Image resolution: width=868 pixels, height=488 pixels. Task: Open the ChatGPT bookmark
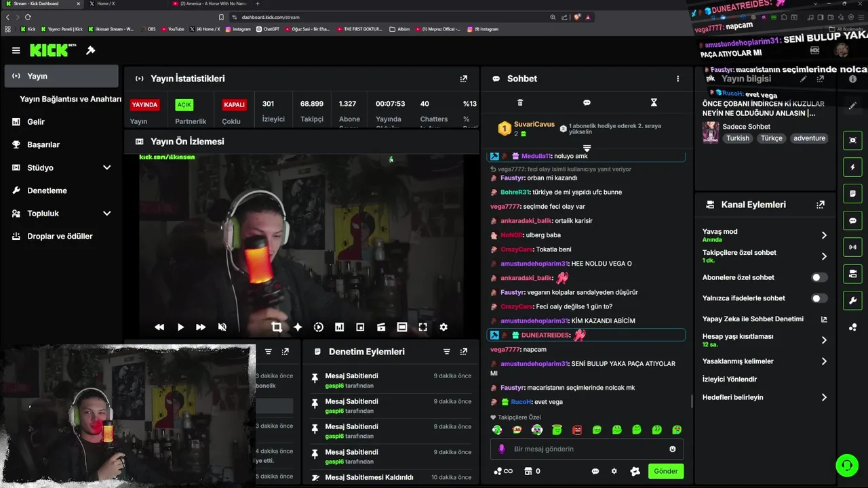(268, 29)
